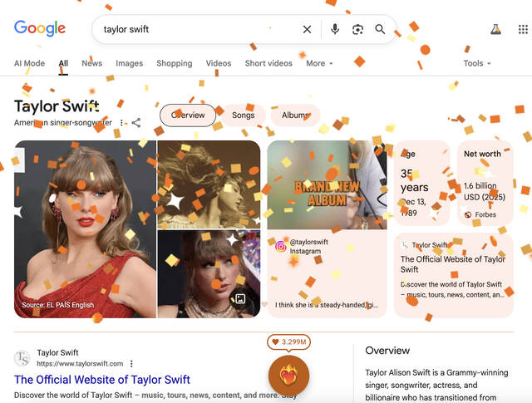Select the Songs chip
This screenshot has width=532, height=403.
click(x=243, y=115)
